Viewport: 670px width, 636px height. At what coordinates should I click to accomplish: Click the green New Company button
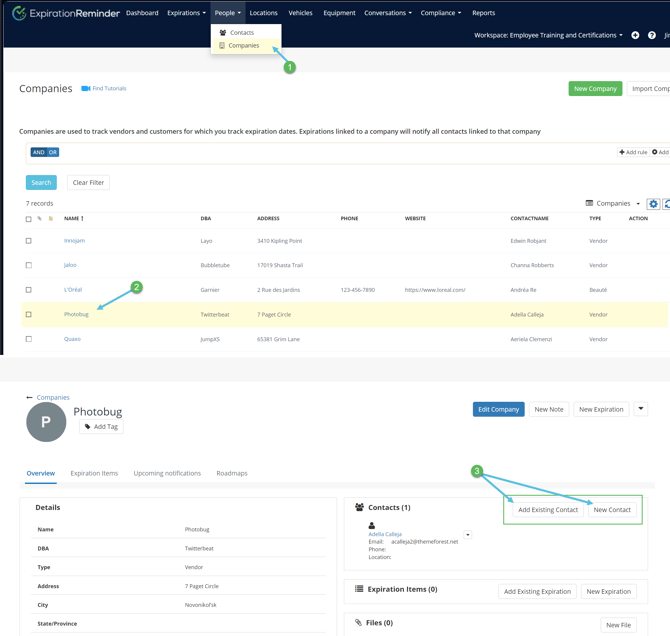point(595,89)
